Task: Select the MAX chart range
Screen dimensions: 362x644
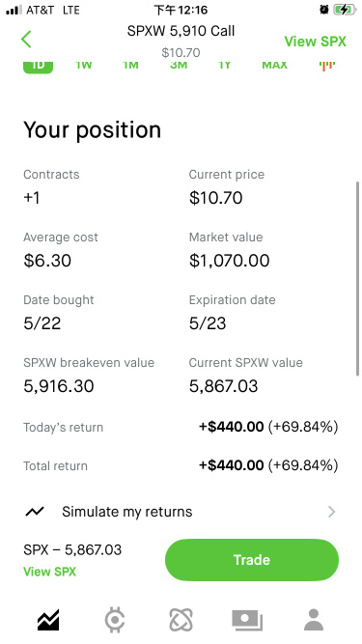Action: (274, 66)
